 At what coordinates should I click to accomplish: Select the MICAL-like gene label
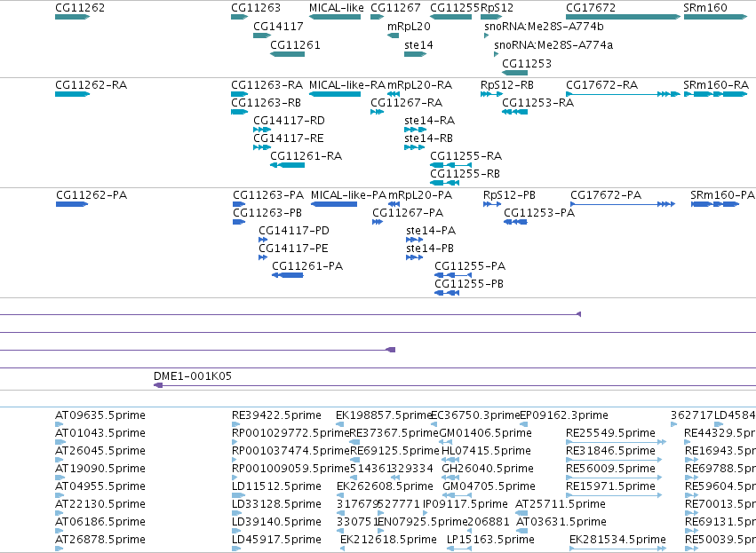[x=336, y=8]
